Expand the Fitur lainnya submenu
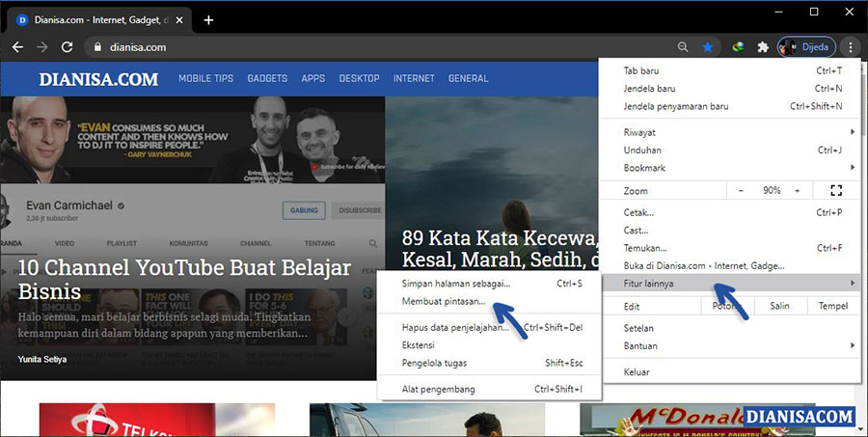Image resolution: width=868 pixels, height=437 pixels. pos(730,284)
